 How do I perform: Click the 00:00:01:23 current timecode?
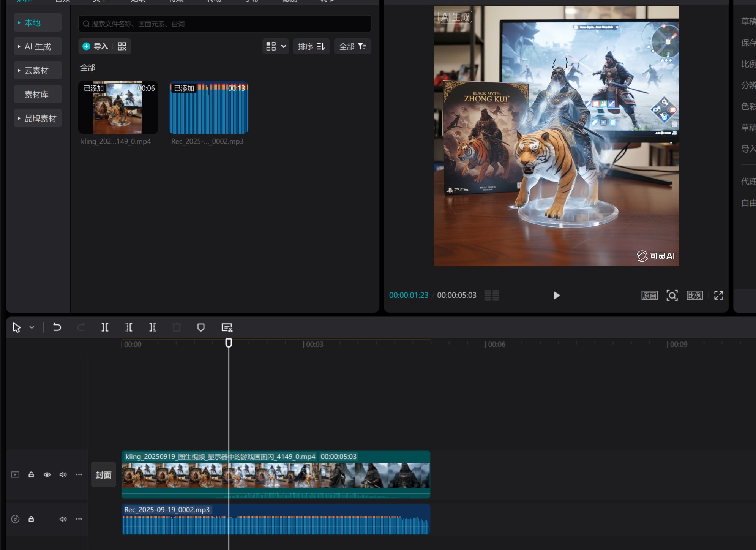point(409,296)
